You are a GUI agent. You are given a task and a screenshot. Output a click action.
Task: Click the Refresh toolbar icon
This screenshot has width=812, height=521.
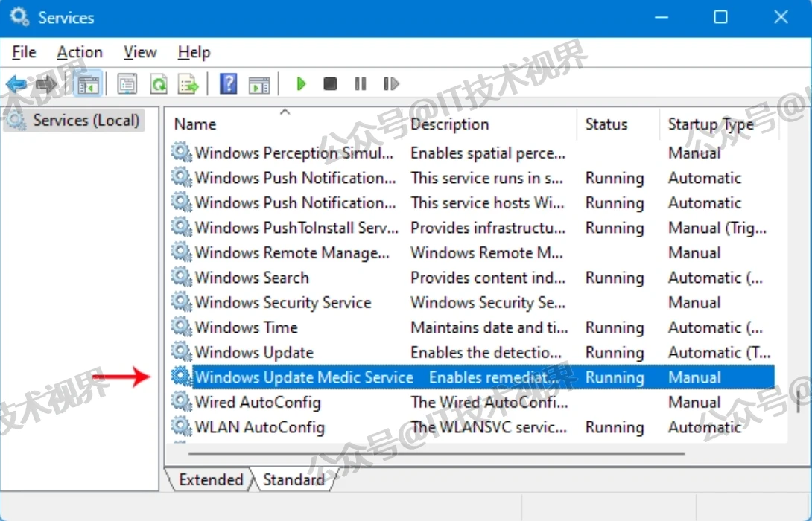(159, 84)
